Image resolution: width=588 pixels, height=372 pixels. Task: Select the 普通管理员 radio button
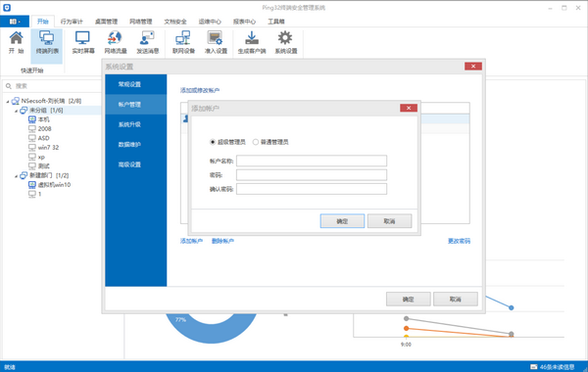click(256, 142)
